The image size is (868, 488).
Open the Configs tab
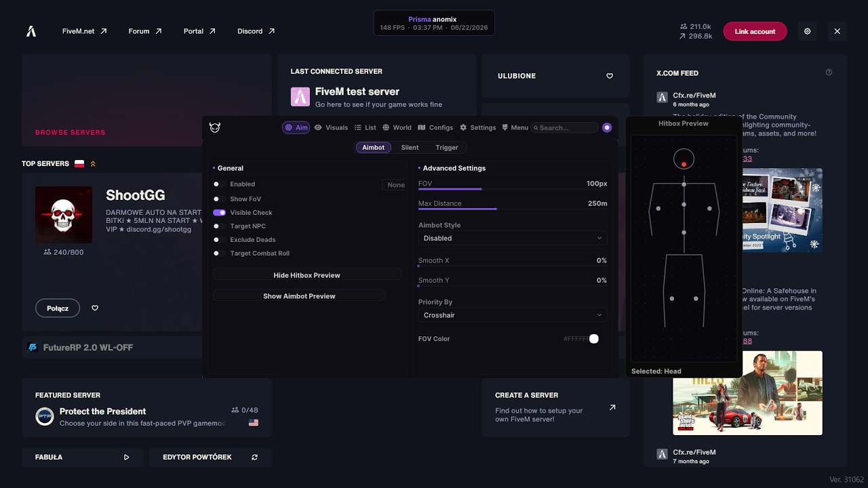click(x=435, y=127)
